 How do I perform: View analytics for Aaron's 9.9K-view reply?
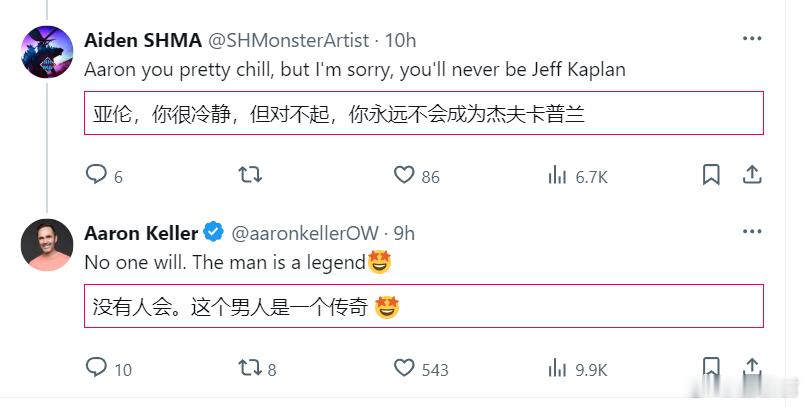pyautogui.click(x=558, y=368)
